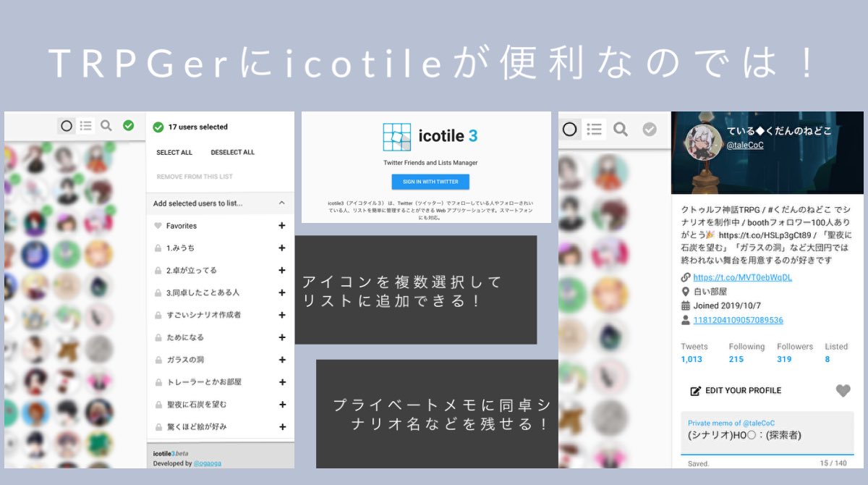Click plus beside 3.同卓したことある人 list
This screenshot has width=868, height=485.
pyautogui.click(x=281, y=292)
